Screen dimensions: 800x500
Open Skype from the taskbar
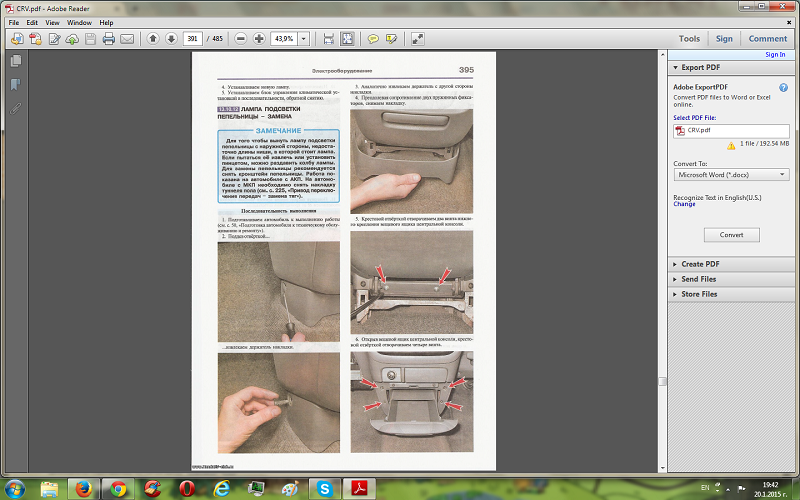pos(324,489)
